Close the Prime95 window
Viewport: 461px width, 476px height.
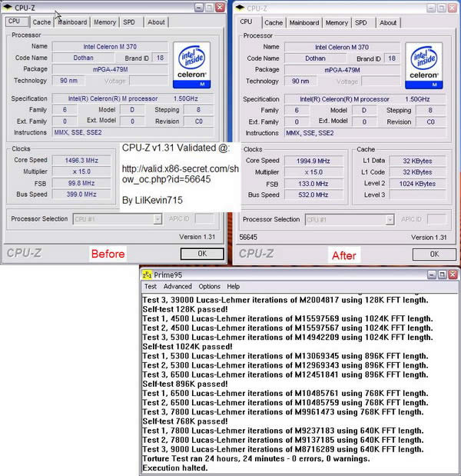(453, 275)
